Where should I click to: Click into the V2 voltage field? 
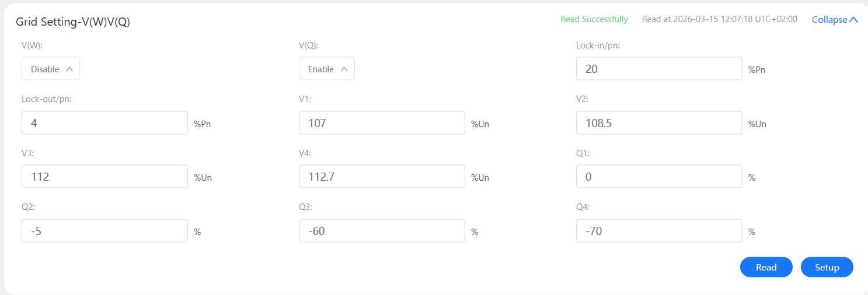tap(658, 123)
